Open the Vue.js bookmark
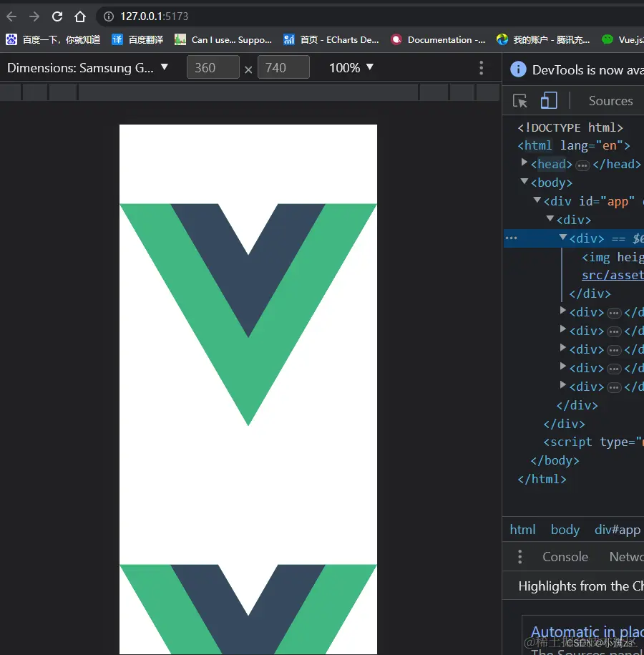644x655 pixels. (623, 39)
